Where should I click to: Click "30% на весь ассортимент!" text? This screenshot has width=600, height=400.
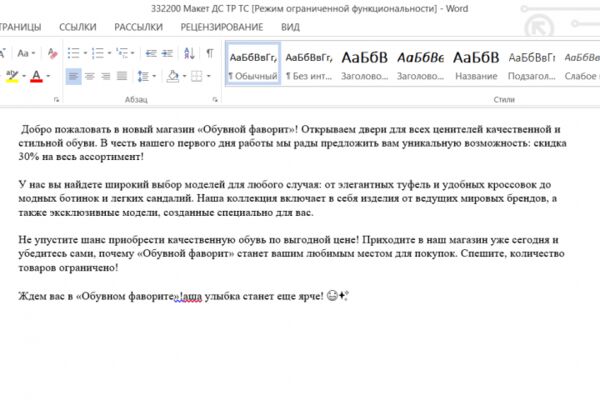tap(81, 157)
